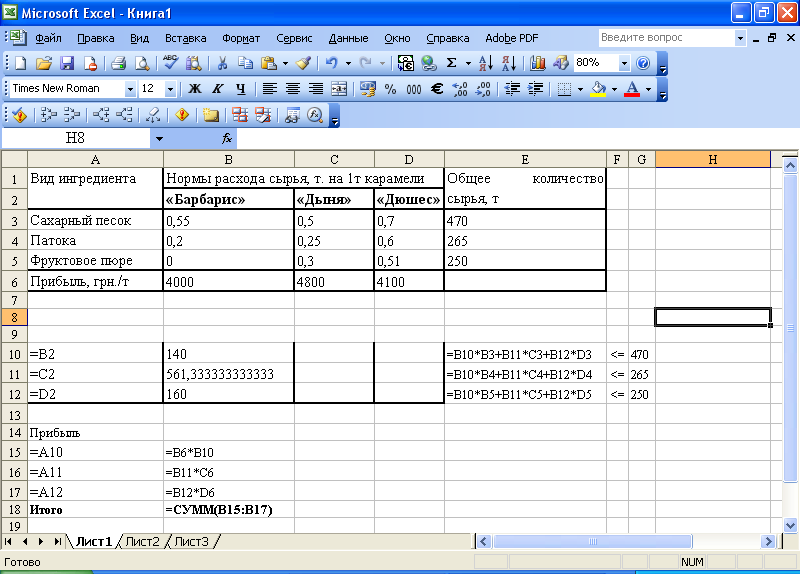The width and height of the screenshot is (800, 574).
Task: Open the Borders dropdown arrow
Action: pyautogui.click(x=580, y=89)
